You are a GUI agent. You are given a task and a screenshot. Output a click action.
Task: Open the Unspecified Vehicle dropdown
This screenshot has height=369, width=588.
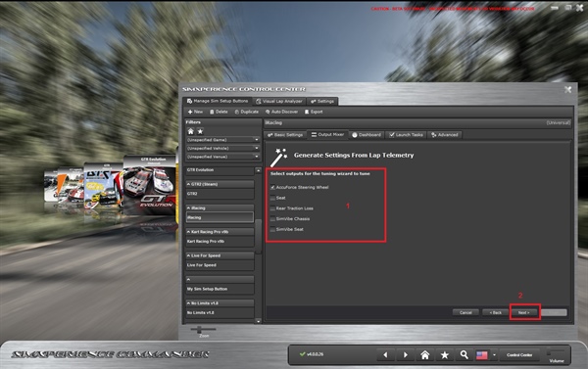coord(222,148)
